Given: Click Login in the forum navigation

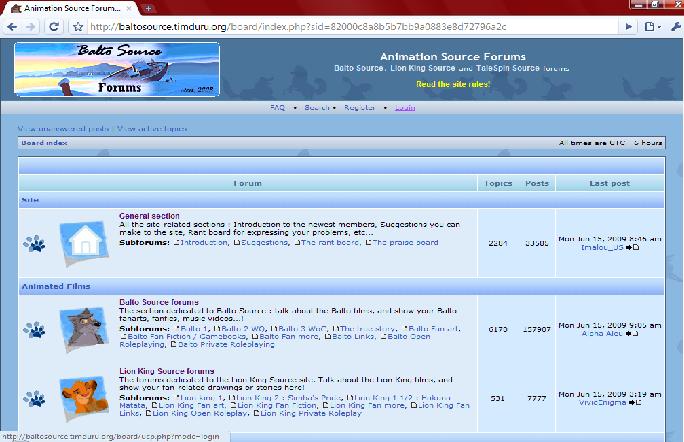Looking at the screenshot, I should pos(405,107).
